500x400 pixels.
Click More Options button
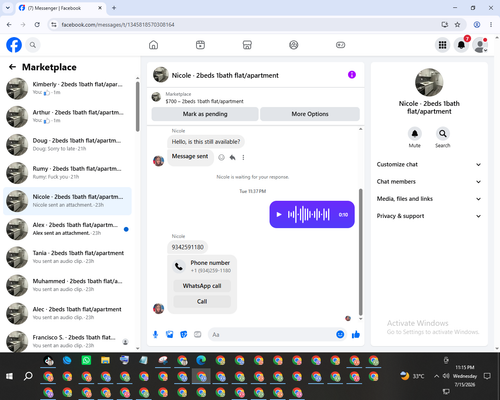point(310,114)
